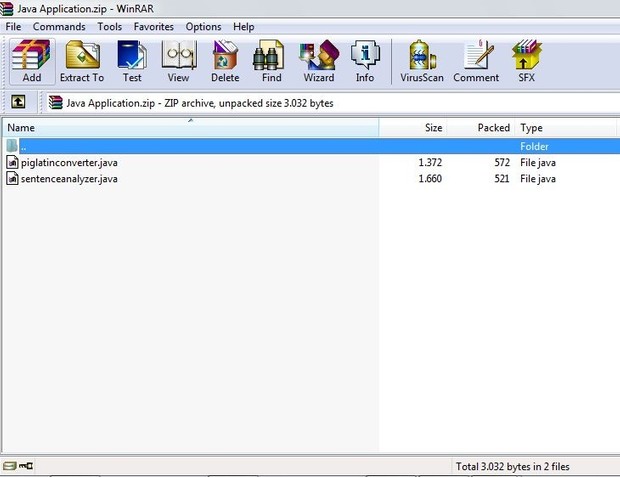Open the Commands menu
This screenshot has height=477, width=620.
pyautogui.click(x=59, y=26)
